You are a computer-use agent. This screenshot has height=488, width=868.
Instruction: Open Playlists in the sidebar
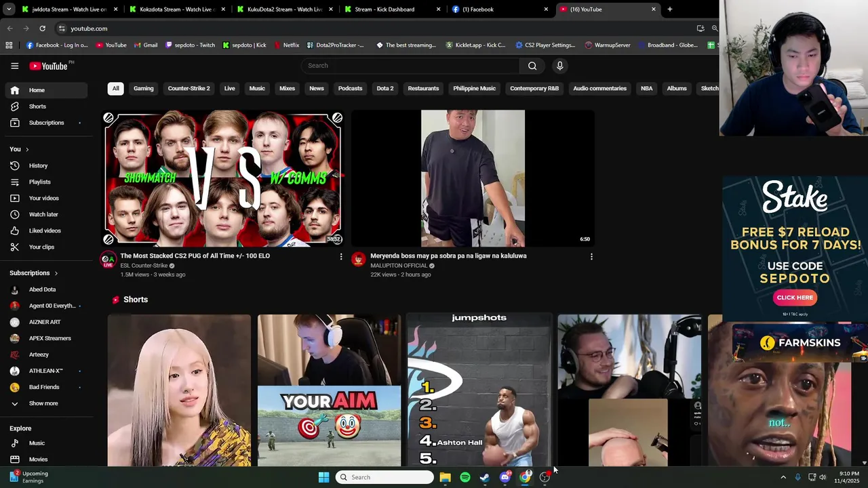46,182
